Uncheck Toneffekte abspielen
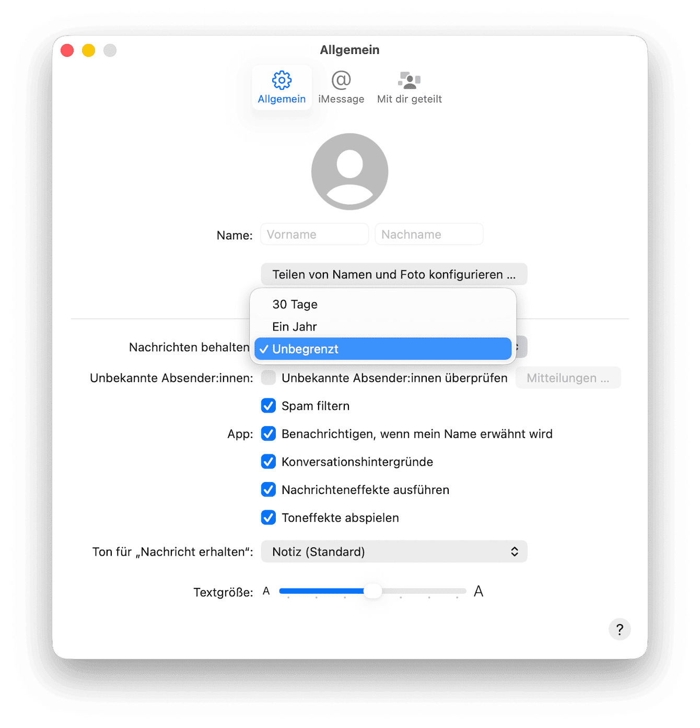The image size is (700, 728). pos(269,518)
